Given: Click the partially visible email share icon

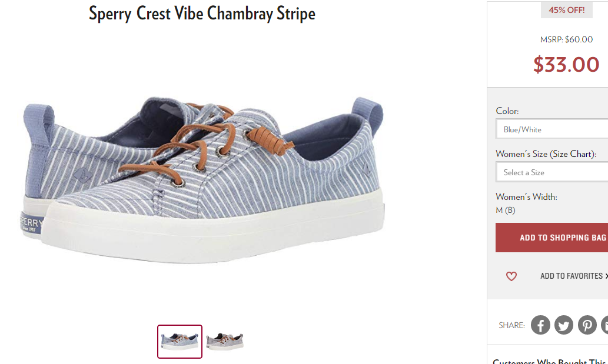Looking at the screenshot, I should [605, 325].
